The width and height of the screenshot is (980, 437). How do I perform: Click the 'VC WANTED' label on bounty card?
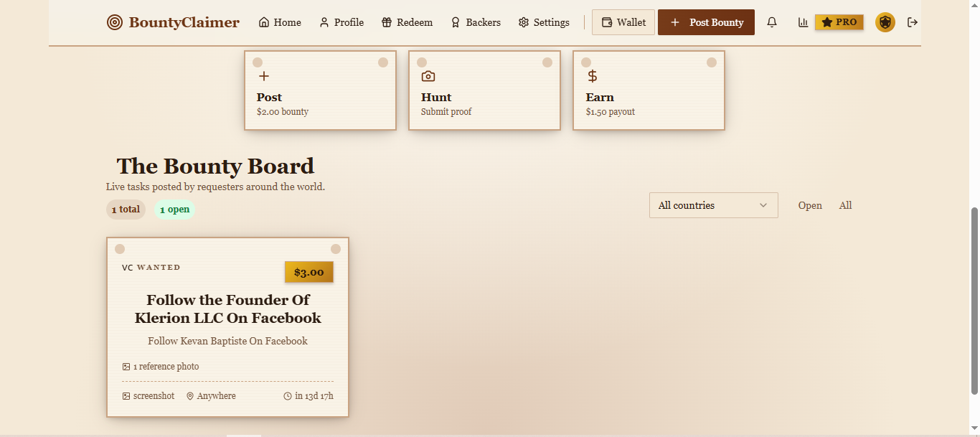click(151, 268)
